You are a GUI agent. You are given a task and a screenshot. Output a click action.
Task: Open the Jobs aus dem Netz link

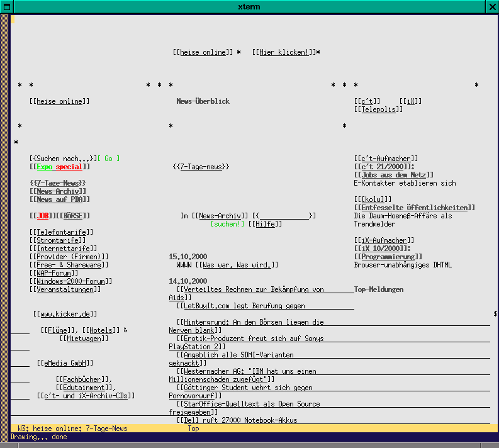(x=394, y=175)
